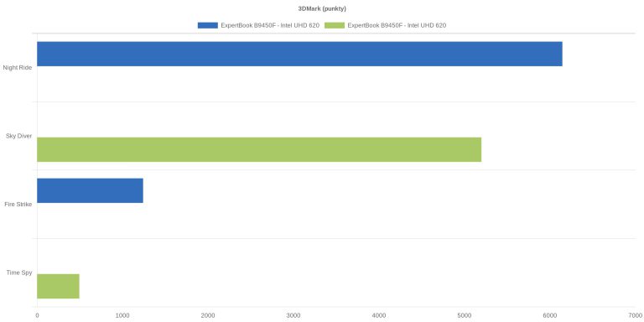Select the blue Night Ride bar
The height and width of the screenshot is (322, 644).
tap(300, 54)
